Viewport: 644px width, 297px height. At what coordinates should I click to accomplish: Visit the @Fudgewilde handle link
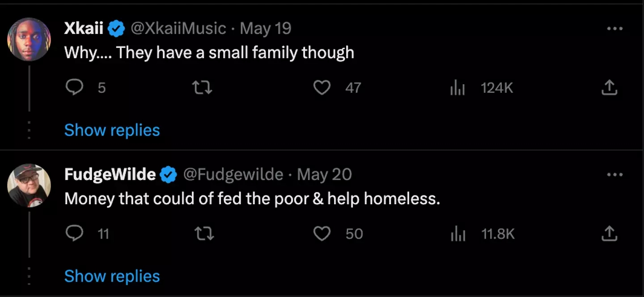click(233, 175)
